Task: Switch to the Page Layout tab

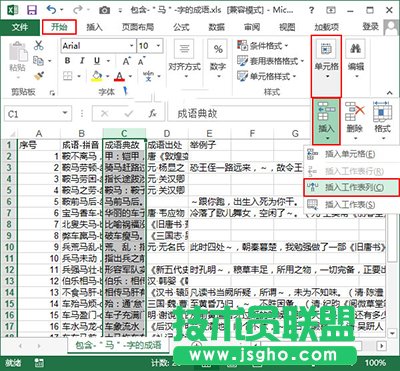Action: click(138, 27)
